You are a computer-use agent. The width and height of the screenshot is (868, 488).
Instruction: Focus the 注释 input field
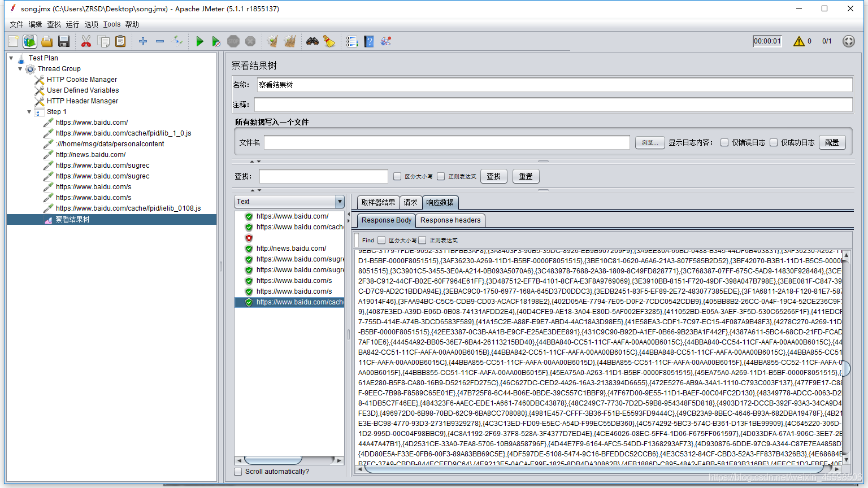coord(553,104)
